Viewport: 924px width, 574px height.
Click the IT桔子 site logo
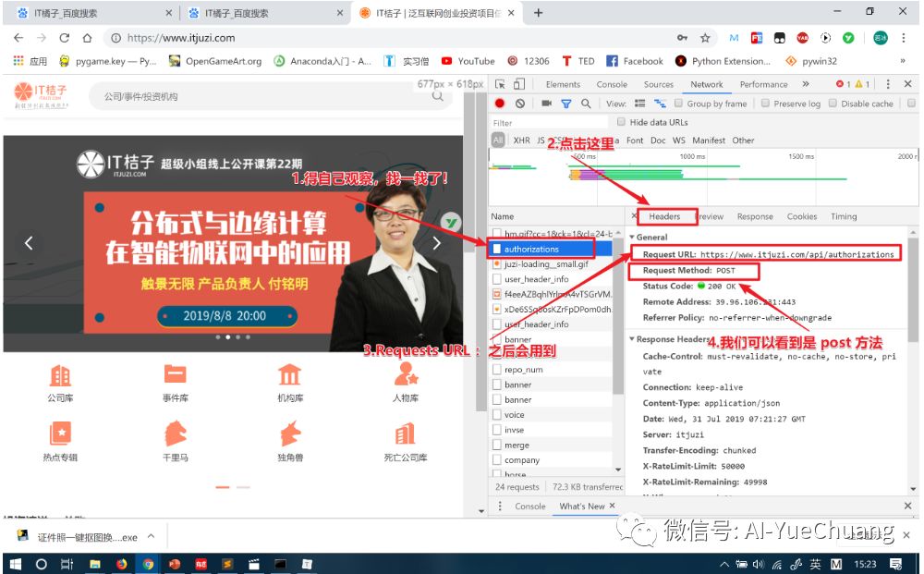click(41, 95)
